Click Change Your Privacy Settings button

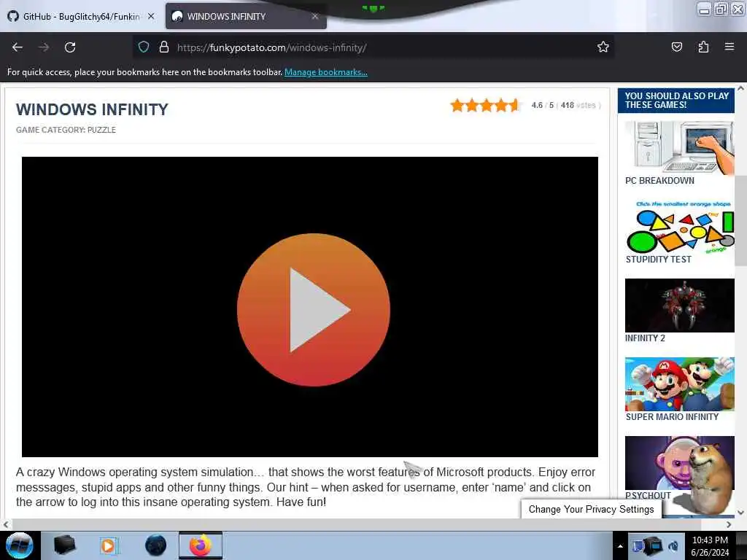coord(591,509)
